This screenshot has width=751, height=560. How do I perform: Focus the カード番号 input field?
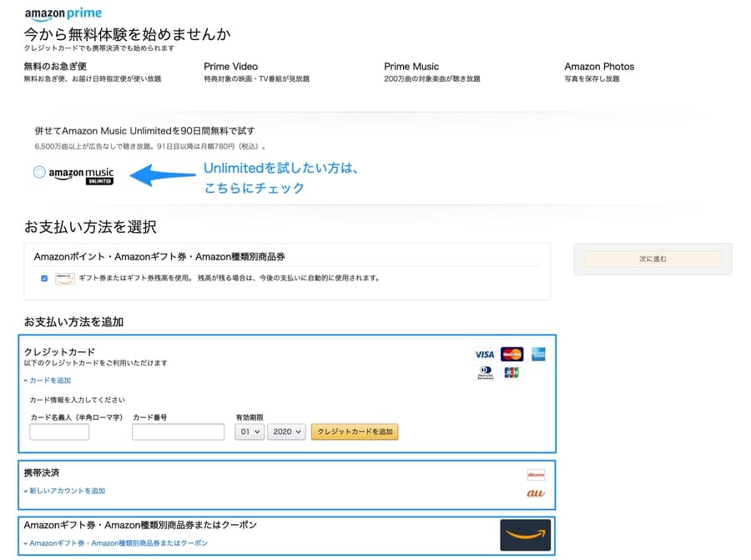(178, 431)
